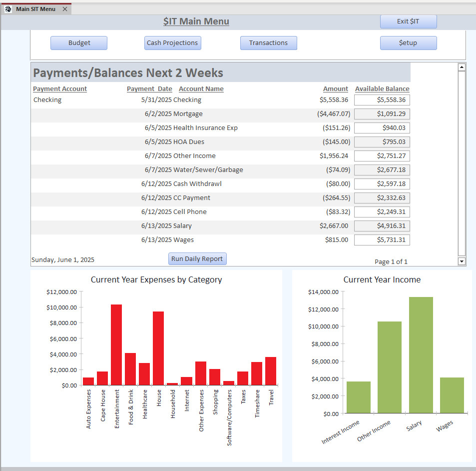476x471 pixels.
Task: Open the Budget screen
Action: click(x=79, y=43)
